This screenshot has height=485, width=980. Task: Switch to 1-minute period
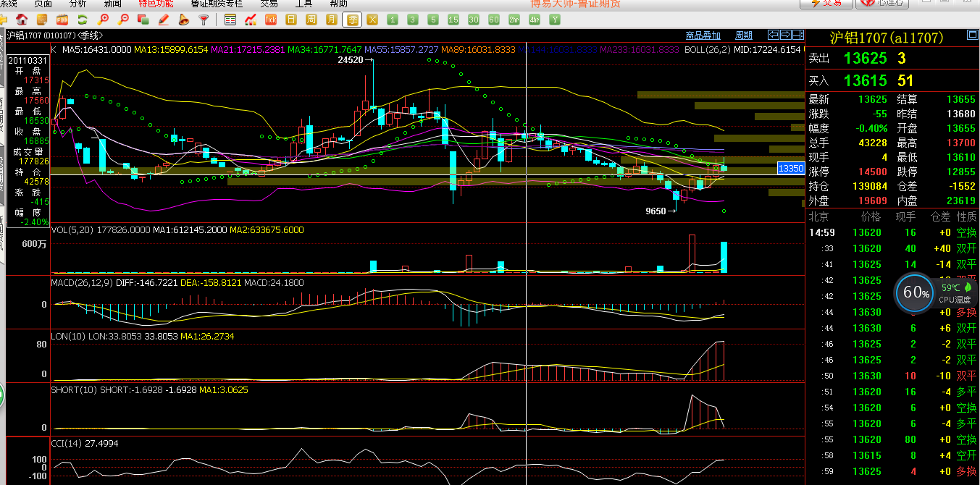click(x=393, y=20)
